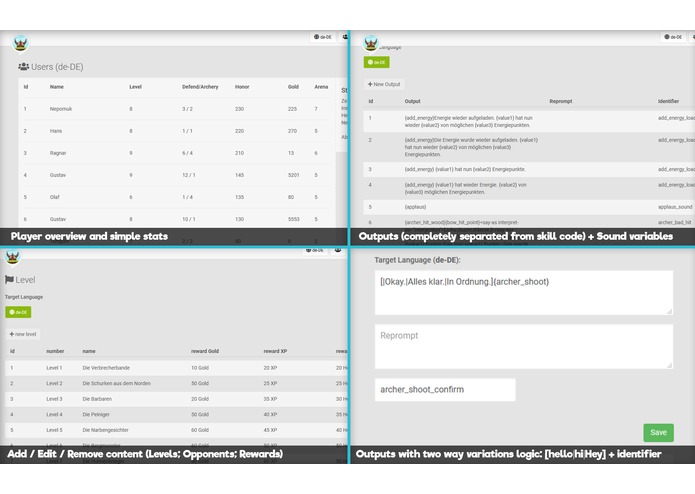Open level row Die Verbrecherbande

point(176,368)
